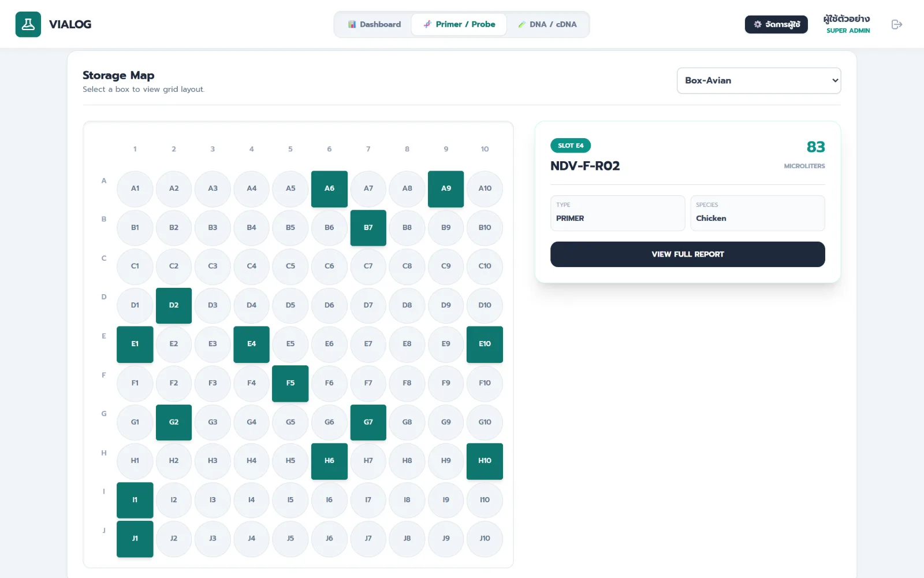Click empty slot C5

click(290, 266)
